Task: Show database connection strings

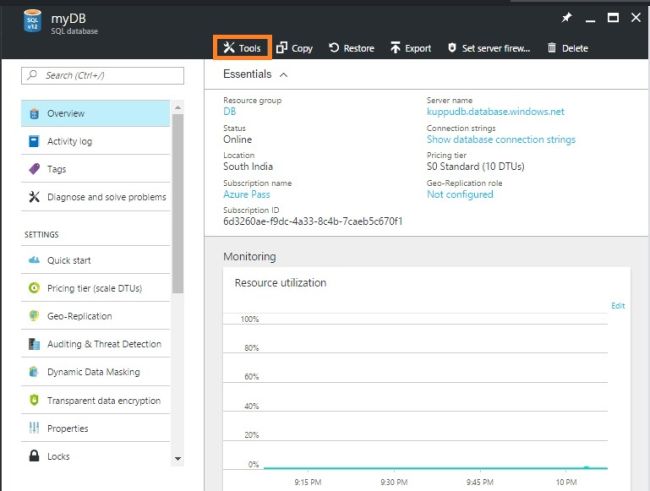Action: click(x=500, y=140)
